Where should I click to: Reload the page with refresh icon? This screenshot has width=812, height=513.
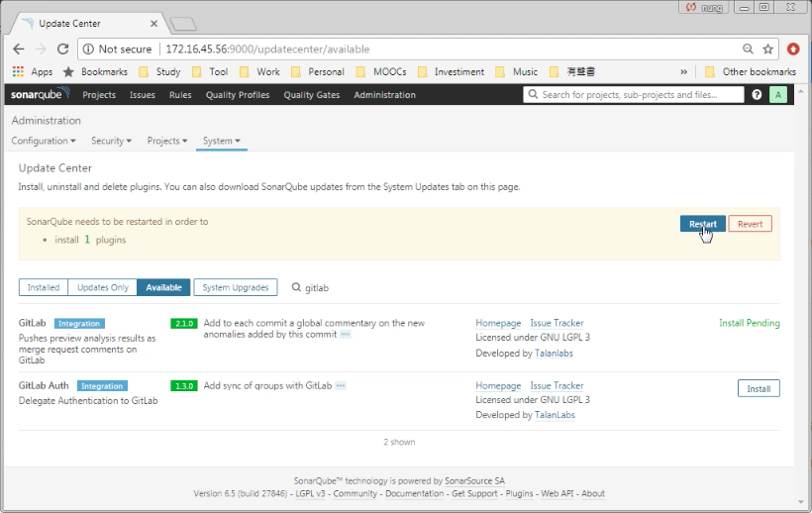point(62,50)
